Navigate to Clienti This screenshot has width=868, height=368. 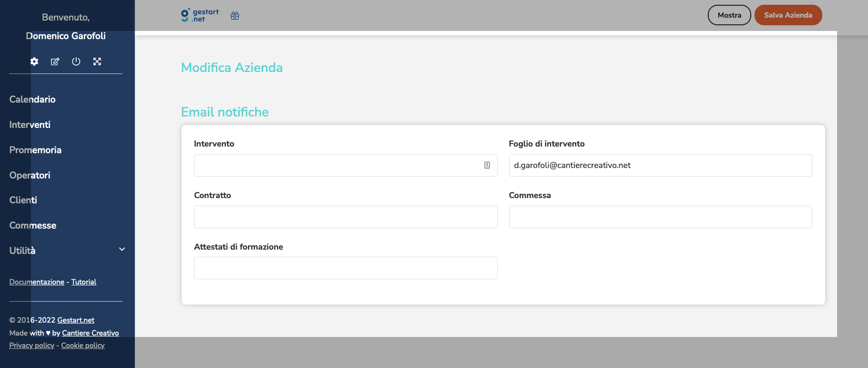click(x=23, y=200)
